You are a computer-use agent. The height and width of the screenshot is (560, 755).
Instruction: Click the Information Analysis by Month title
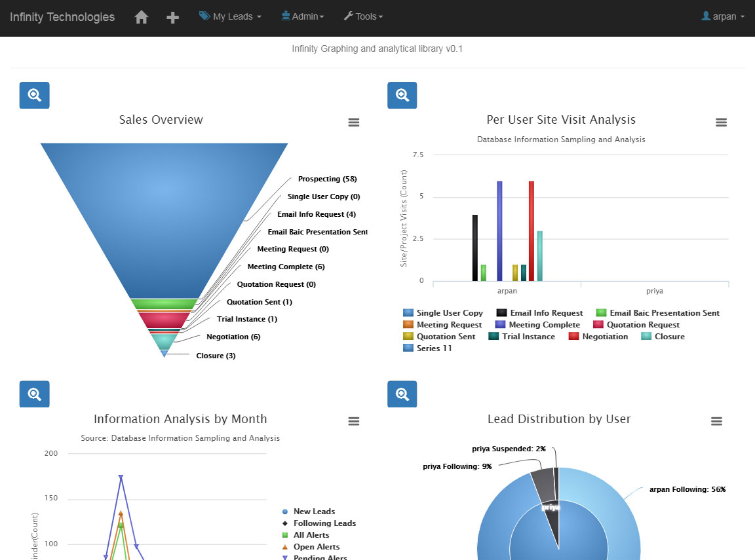(x=180, y=419)
